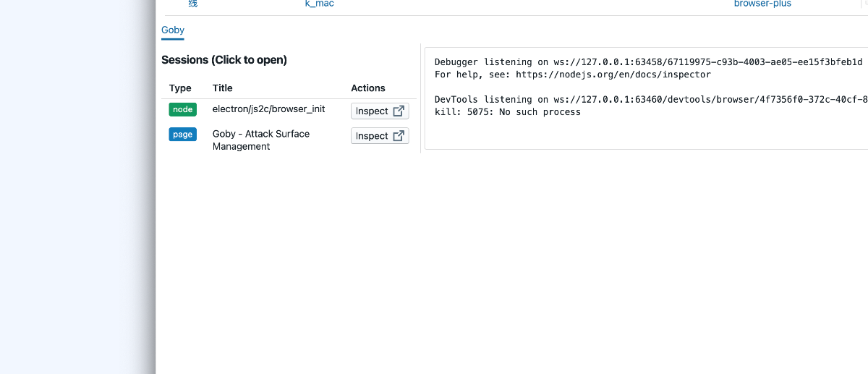The height and width of the screenshot is (374, 868).
Task: Select the DevTools listening log line
Action: 651,100
